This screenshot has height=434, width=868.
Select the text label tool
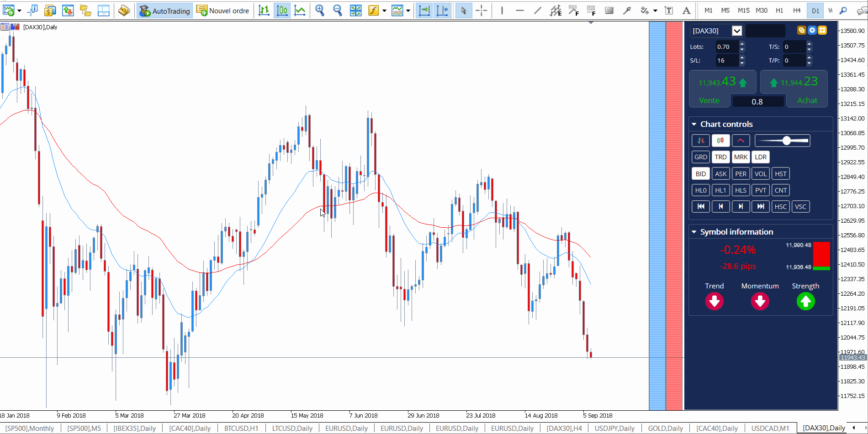pos(668,10)
